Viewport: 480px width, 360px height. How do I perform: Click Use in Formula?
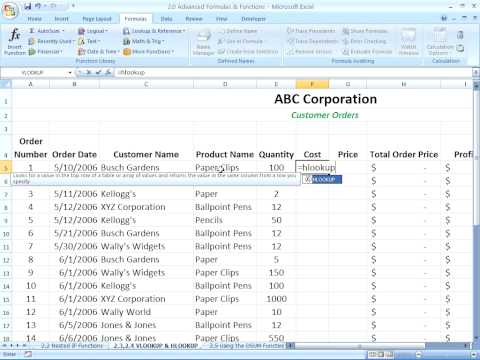coord(241,41)
